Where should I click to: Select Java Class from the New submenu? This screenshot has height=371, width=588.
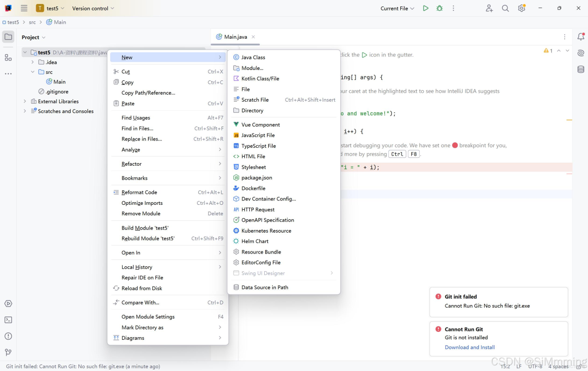coord(253,58)
